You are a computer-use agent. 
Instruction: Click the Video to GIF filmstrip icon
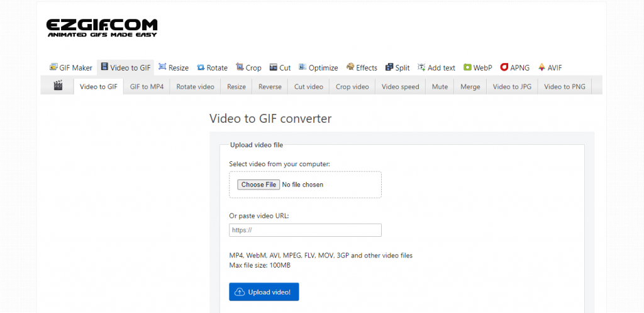pos(105,67)
